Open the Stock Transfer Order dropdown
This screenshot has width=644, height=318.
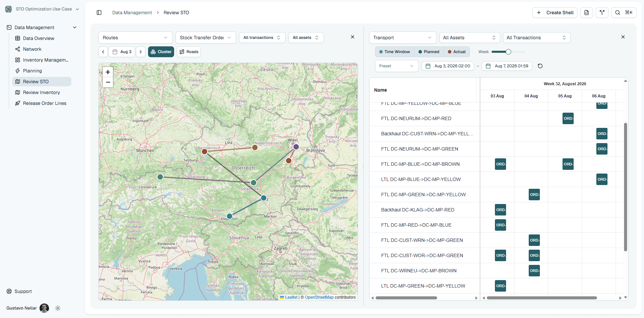click(x=206, y=38)
